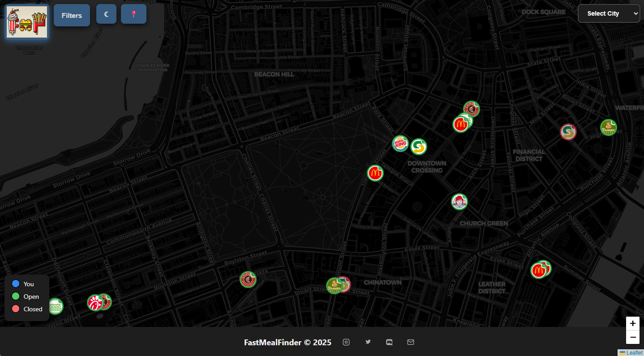
Task: Click the red location pin button
Action: click(133, 14)
